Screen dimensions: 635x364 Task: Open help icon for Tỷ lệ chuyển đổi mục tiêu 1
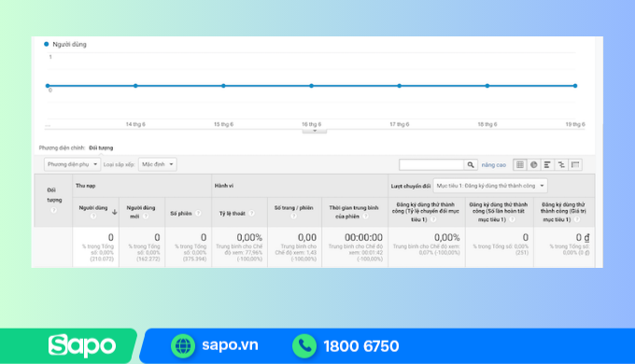pos(433,219)
